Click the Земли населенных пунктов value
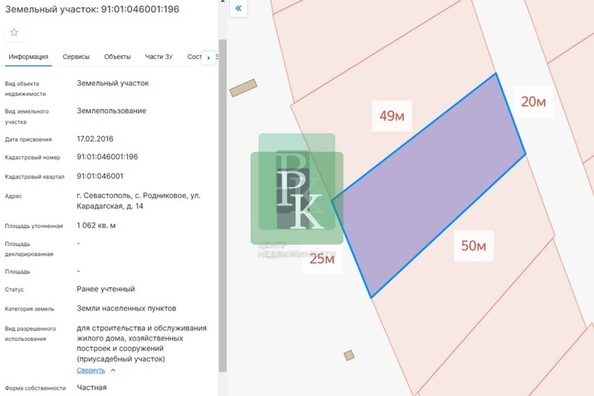The height and width of the screenshot is (396, 594). tap(126, 308)
